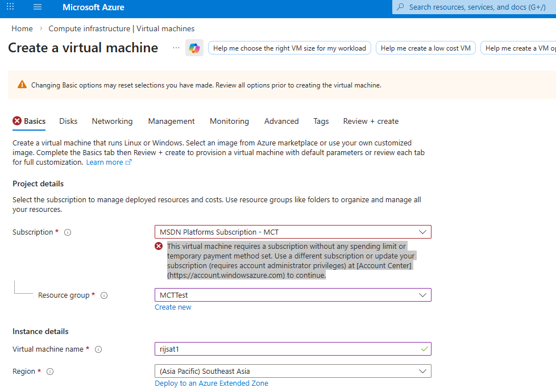556x392 pixels.
Task: Click the 'Create new' resource group link
Action: [x=173, y=307]
